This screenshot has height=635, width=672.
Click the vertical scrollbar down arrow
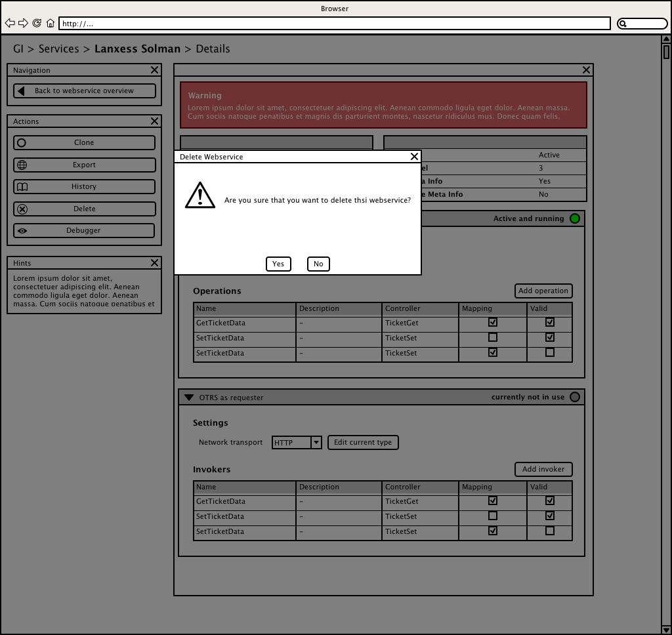(666, 630)
